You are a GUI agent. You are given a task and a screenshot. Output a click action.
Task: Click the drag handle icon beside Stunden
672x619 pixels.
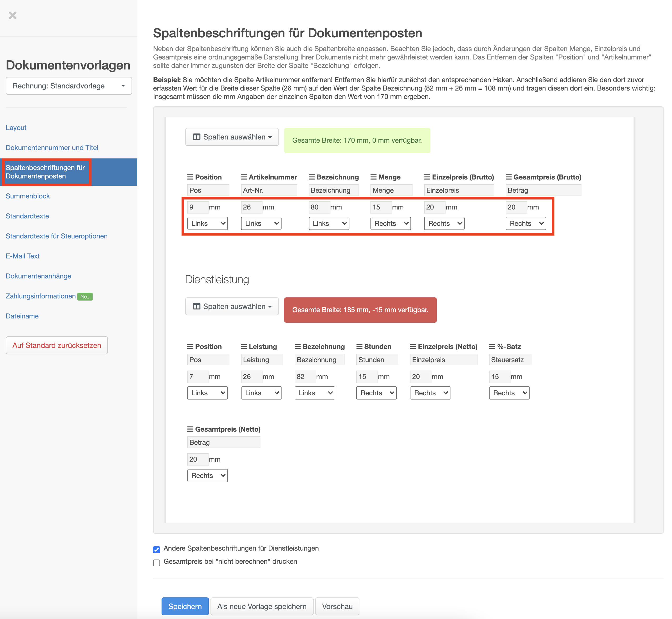359,346
